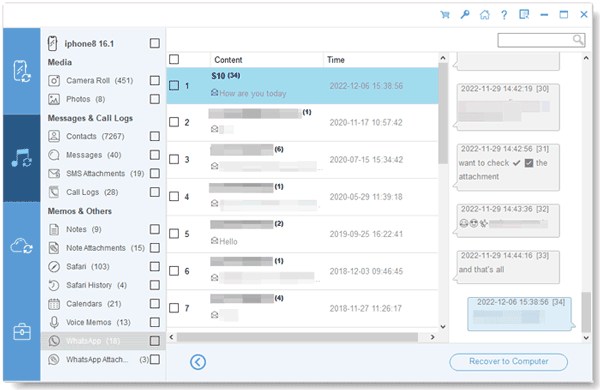Viewport: 600px width, 390px height.
Task: Click the Voice Memos microphone icon
Action: pos(54,323)
